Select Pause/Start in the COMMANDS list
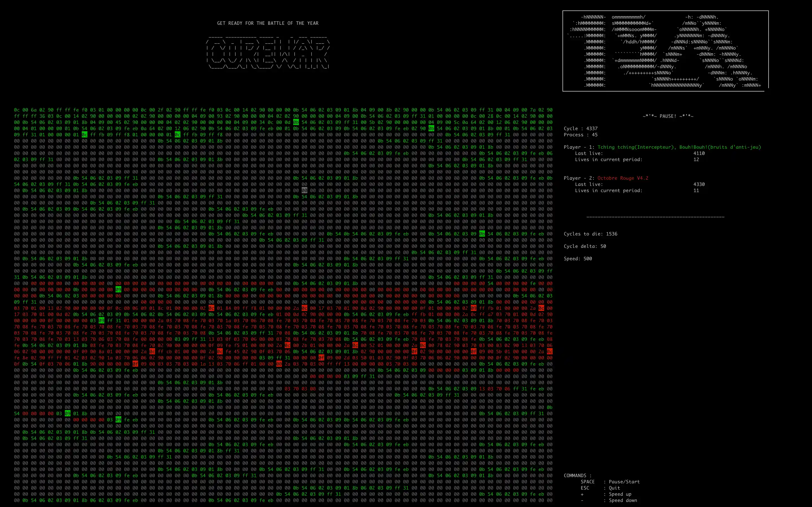The width and height of the screenshot is (812, 507). pos(625,482)
